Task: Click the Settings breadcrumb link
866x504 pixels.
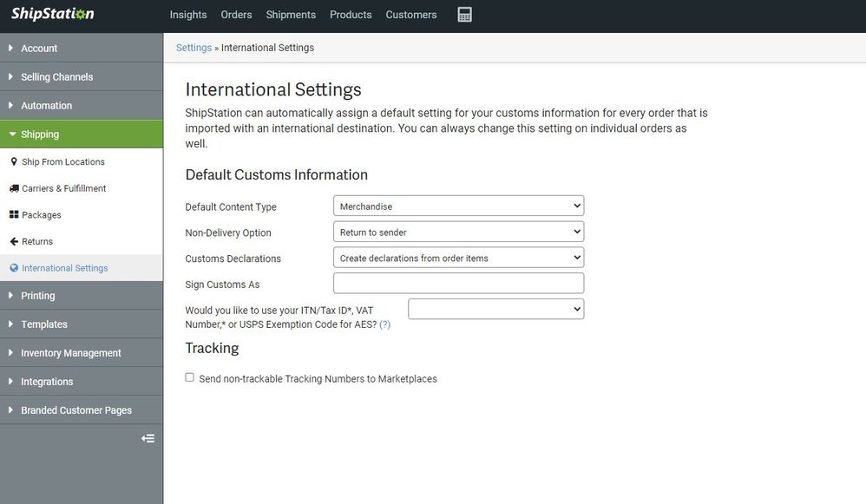Action: coord(194,48)
